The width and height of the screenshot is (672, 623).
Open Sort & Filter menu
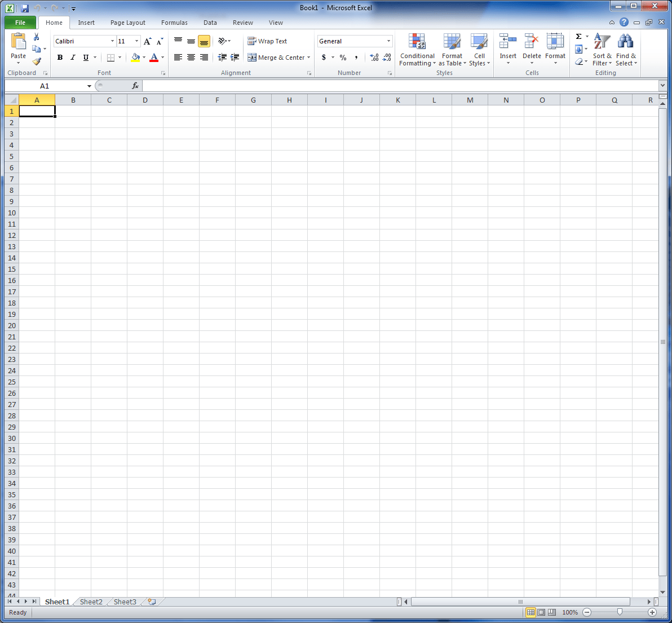tap(602, 50)
